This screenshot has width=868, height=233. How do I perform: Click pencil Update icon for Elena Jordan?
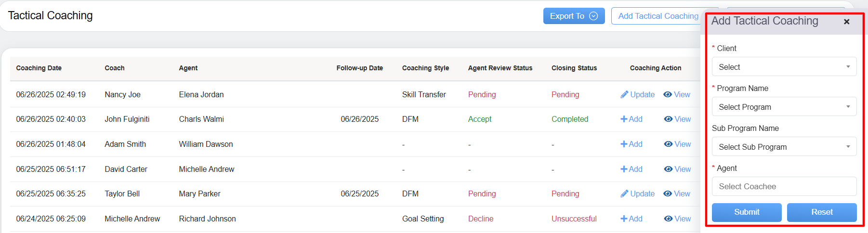click(x=624, y=94)
